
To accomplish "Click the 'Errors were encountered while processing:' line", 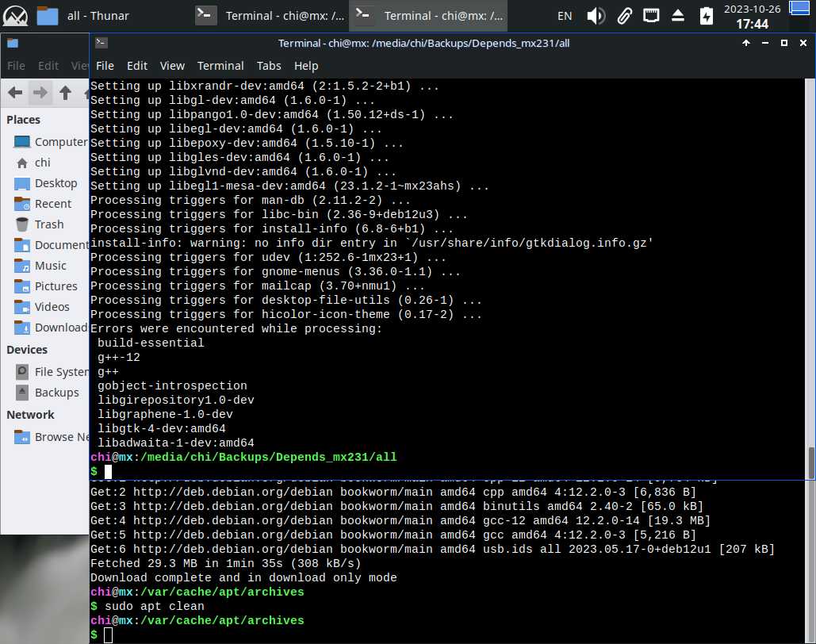I will pos(236,328).
